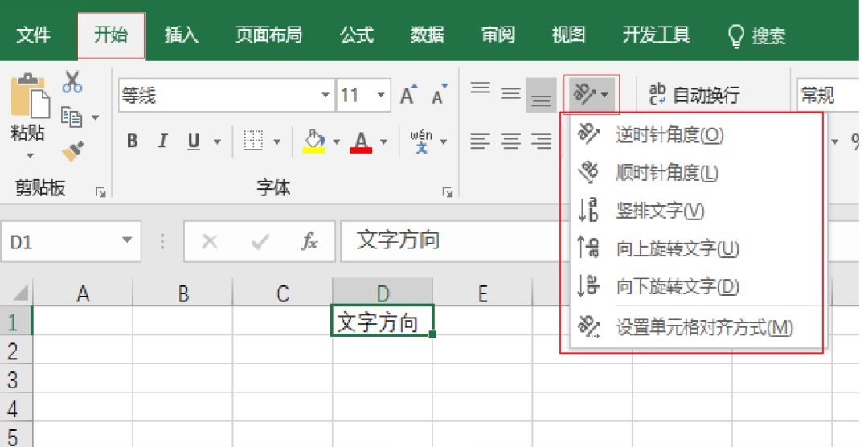Select column A header
Viewport: 868px width, 447px height.
click(83, 293)
